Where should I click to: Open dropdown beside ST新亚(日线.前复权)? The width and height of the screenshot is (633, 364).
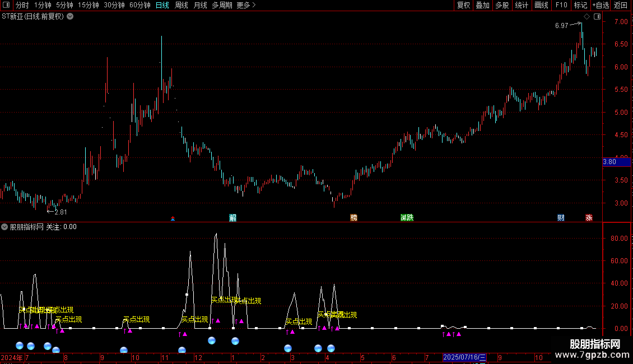click(x=70, y=17)
